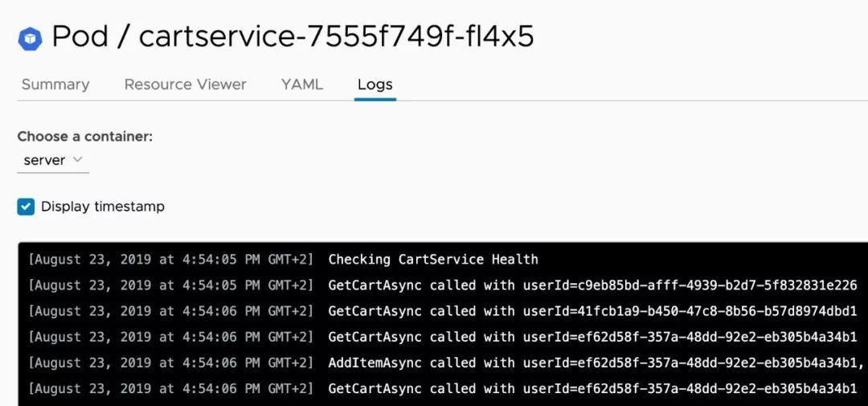Select the Logs tab
The height and width of the screenshot is (406, 868).
(x=375, y=84)
